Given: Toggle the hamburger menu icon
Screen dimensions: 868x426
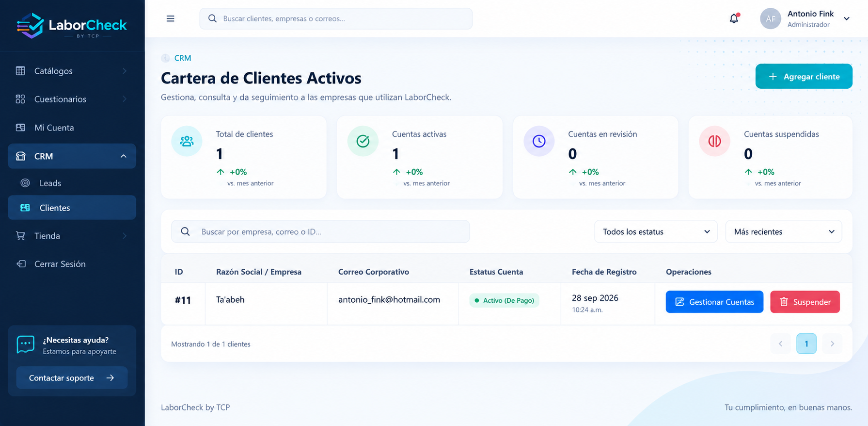Looking at the screenshot, I should tap(171, 18).
